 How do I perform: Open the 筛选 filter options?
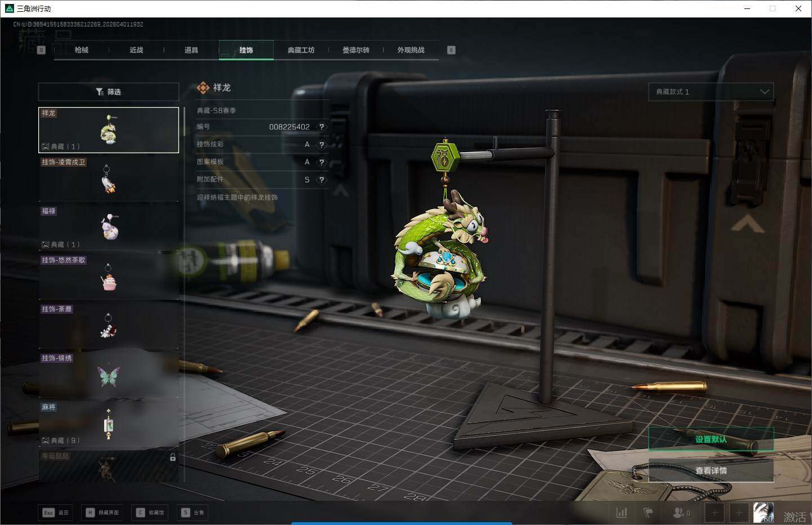109,92
